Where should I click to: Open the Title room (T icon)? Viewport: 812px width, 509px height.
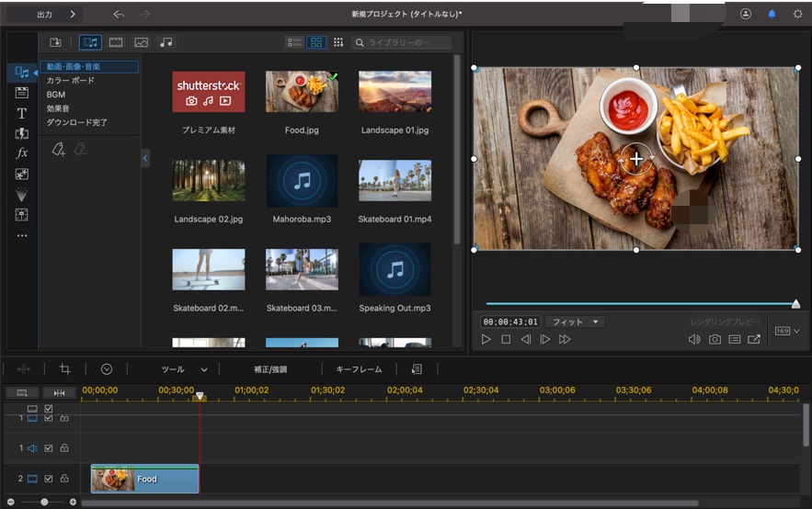[22, 113]
